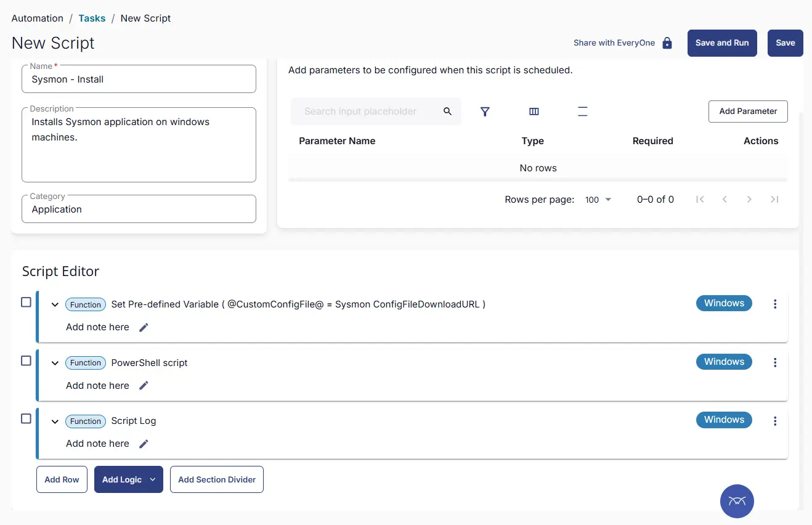The width and height of the screenshot is (812, 525).
Task: Edit note pencil on PowerShell script row
Action: (144, 386)
